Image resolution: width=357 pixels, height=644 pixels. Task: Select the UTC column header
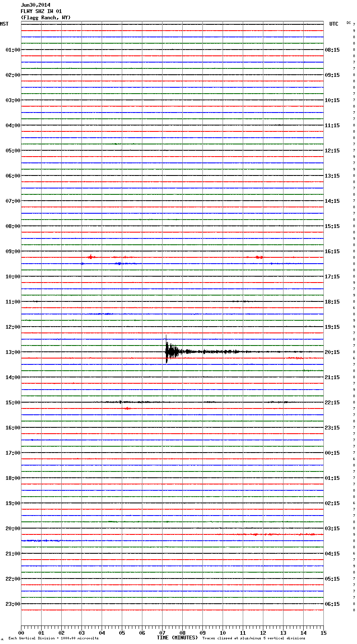click(333, 24)
